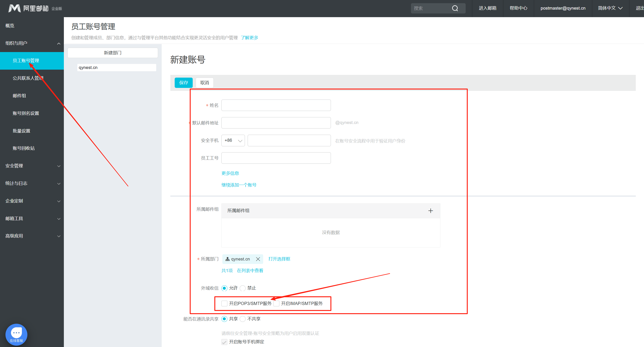
Task: Click the 了解更多 link
Action: click(249, 37)
